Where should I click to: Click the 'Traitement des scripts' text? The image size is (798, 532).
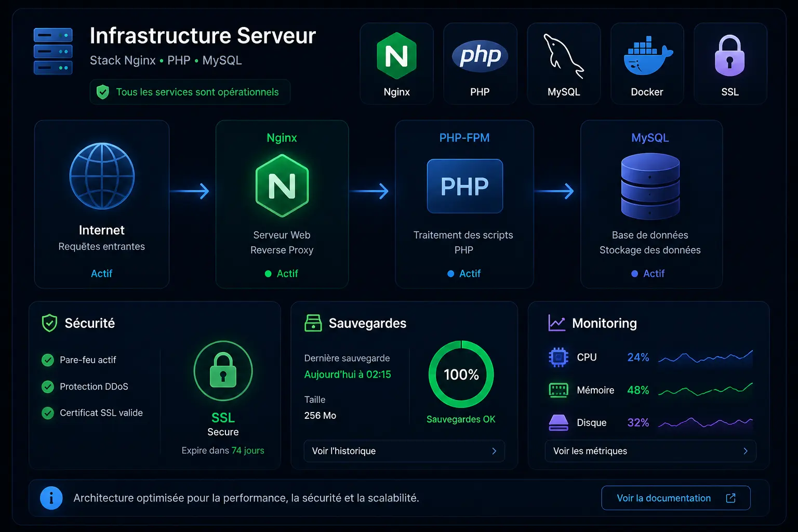click(463, 235)
